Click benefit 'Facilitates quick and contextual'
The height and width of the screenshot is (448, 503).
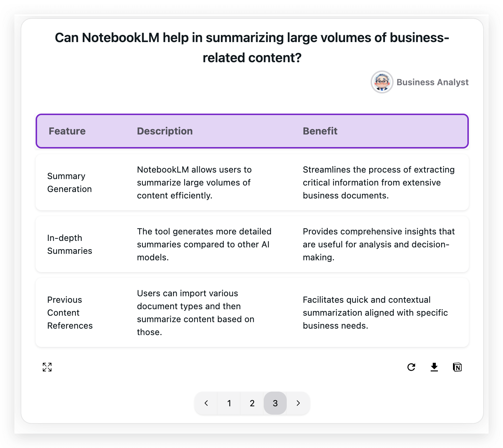pos(375,313)
